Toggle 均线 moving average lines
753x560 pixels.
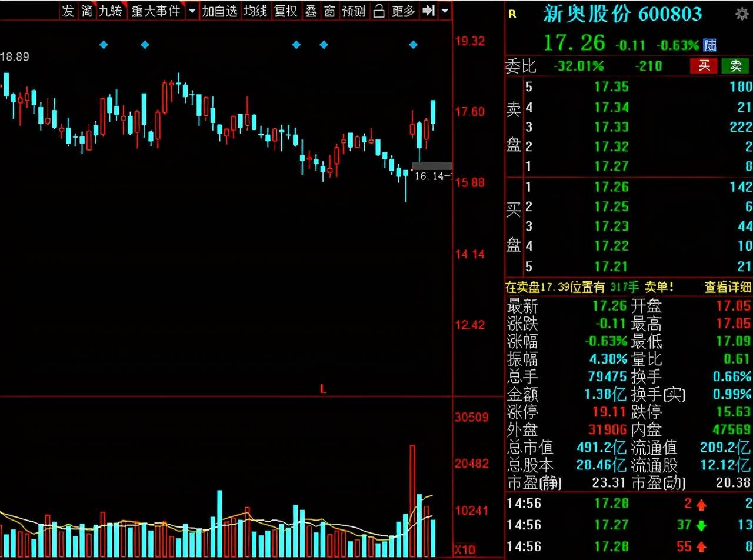[x=255, y=11]
